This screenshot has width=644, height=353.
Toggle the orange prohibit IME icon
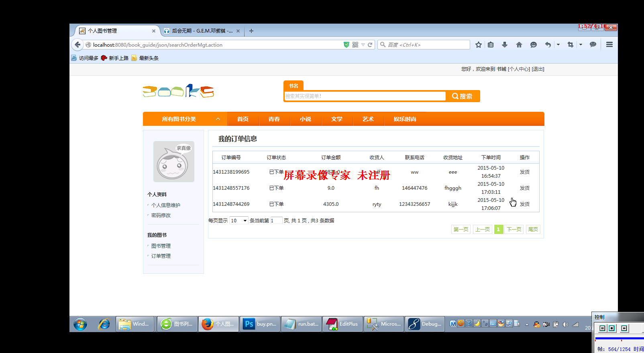(461, 324)
